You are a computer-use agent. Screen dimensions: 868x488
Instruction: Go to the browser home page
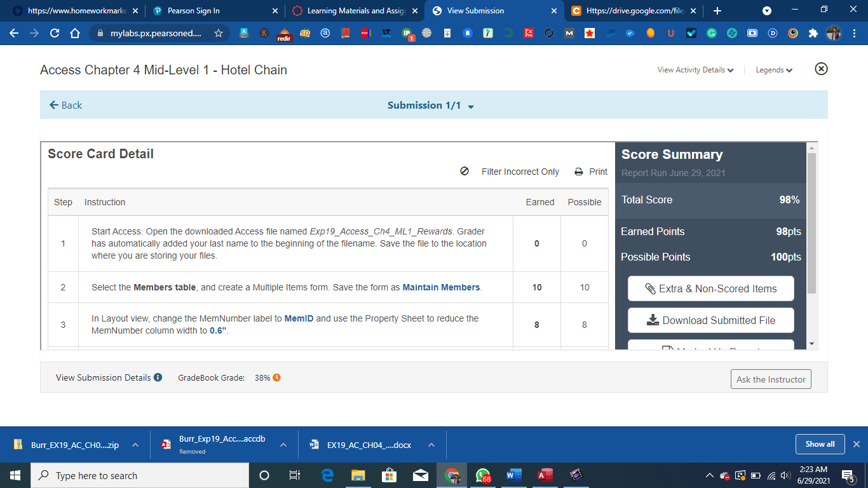(75, 33)
